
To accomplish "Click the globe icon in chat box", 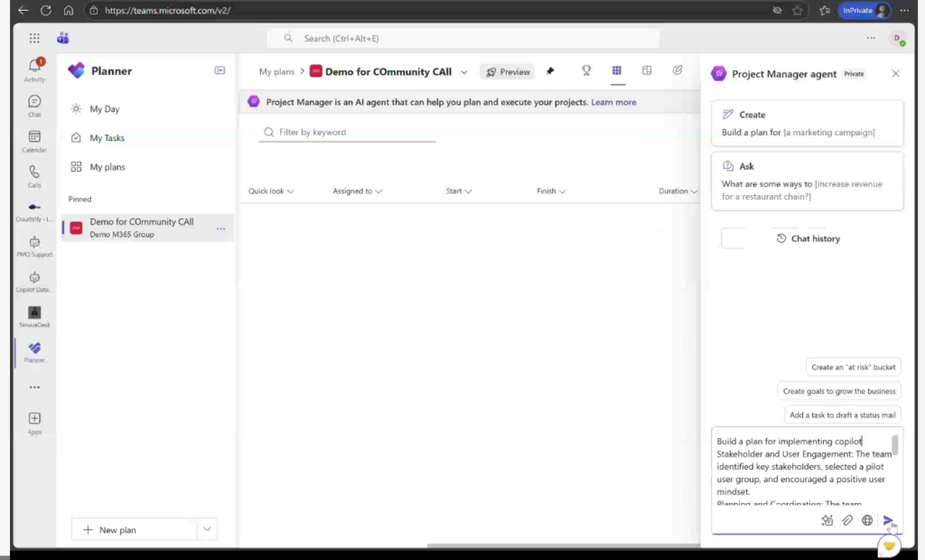I will (x=867, y=520).
